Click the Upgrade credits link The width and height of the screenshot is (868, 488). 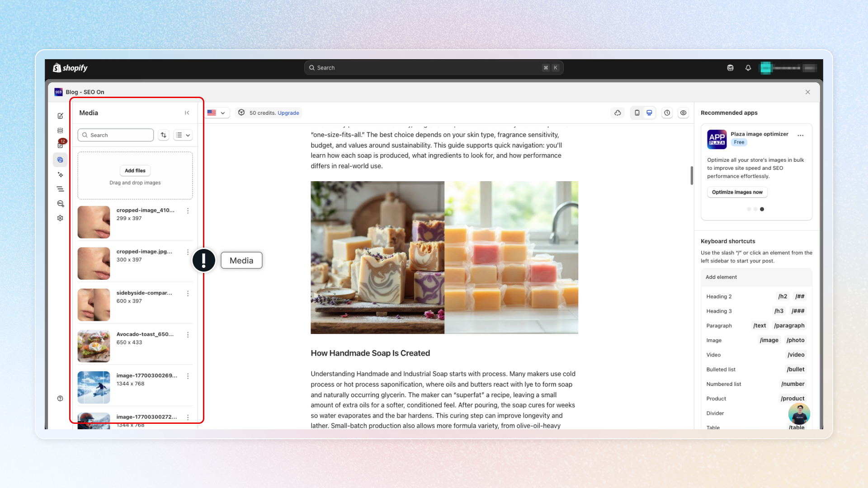click(288, 113)
